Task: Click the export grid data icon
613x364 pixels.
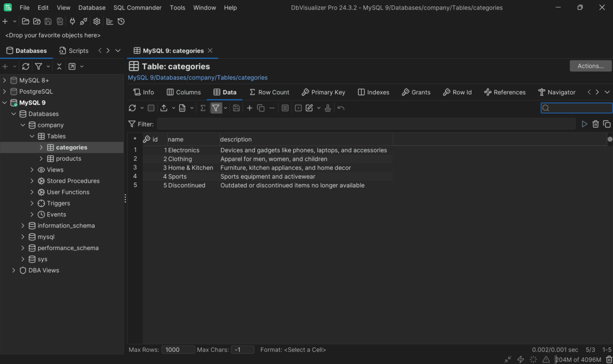Action: [164, 108]
